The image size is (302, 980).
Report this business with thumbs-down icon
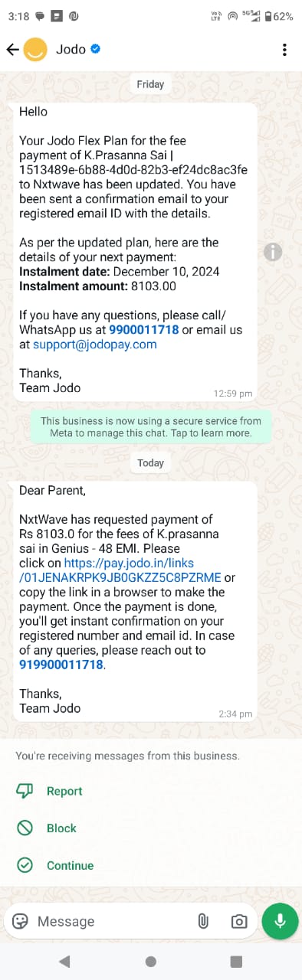(49, 791)
